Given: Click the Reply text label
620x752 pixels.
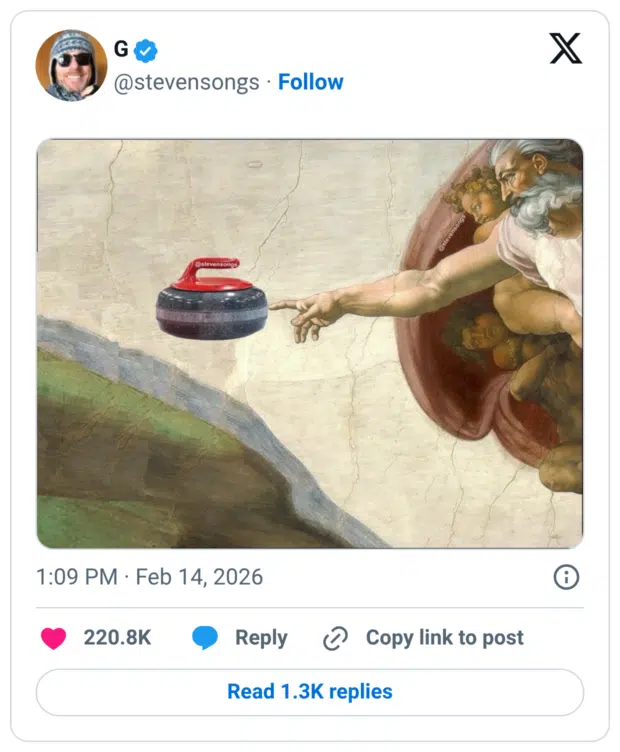Looking at the screenshot, I should 261,638.
